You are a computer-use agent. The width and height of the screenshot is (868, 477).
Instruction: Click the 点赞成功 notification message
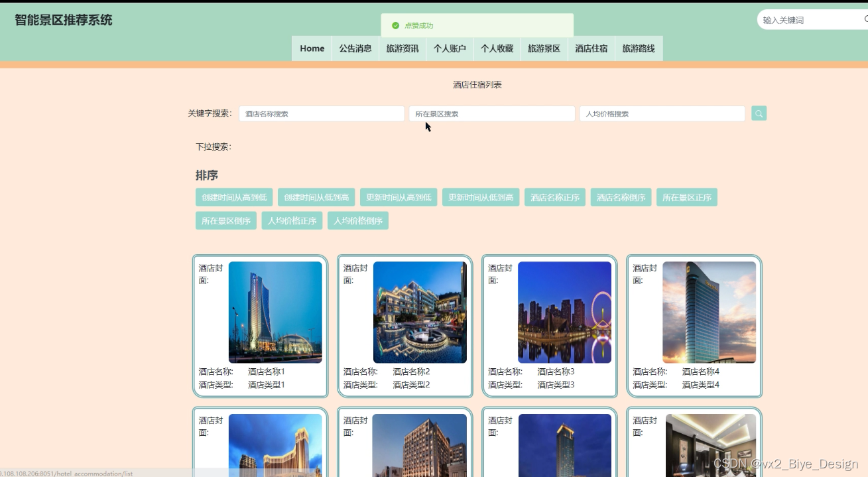pos(418,25)
